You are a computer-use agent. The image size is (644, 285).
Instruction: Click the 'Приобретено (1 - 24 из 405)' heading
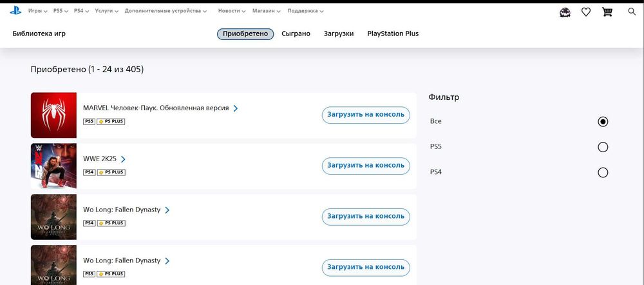click(x=87, y=70)
